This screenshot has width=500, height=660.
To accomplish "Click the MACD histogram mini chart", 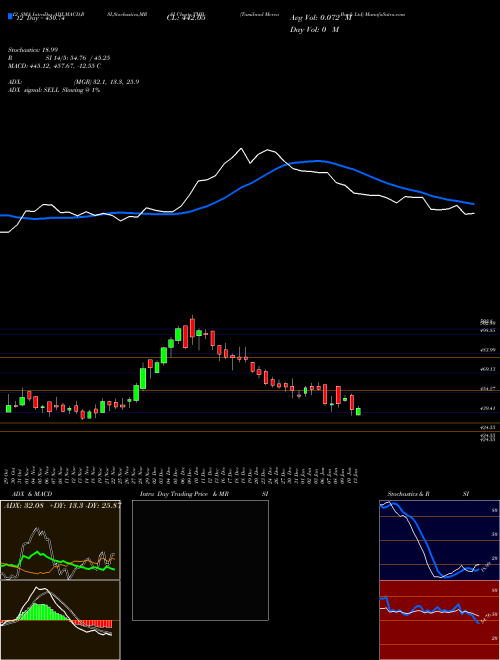I will coord(60,620).
